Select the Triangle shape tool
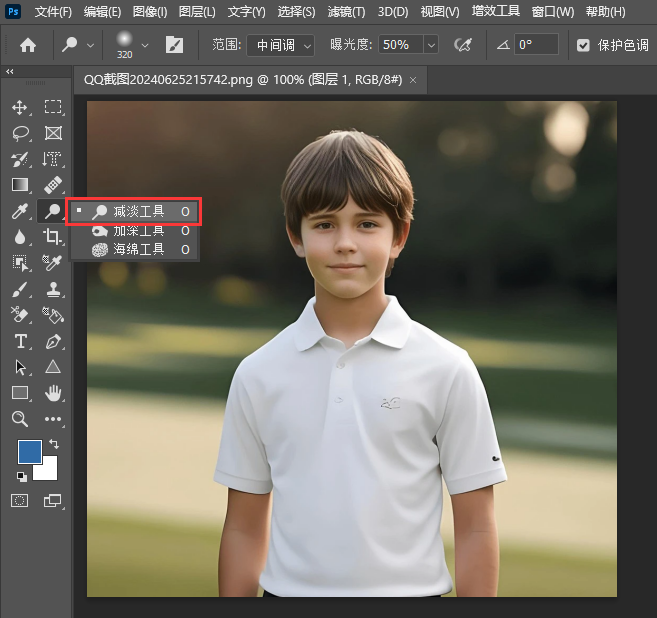 click(53, 367)
